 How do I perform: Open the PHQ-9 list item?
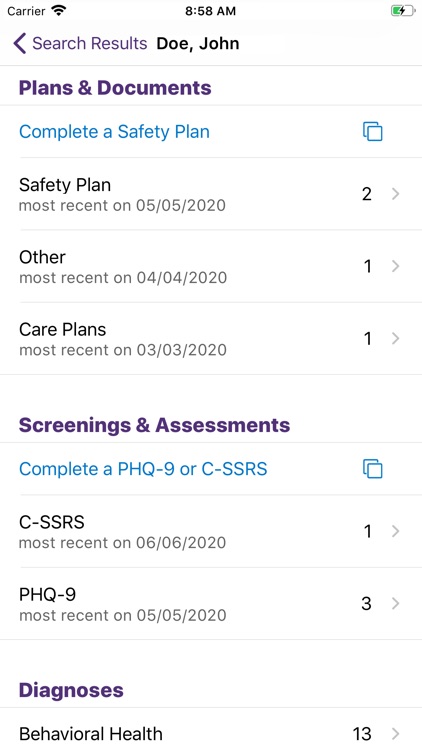coord(211,604)
